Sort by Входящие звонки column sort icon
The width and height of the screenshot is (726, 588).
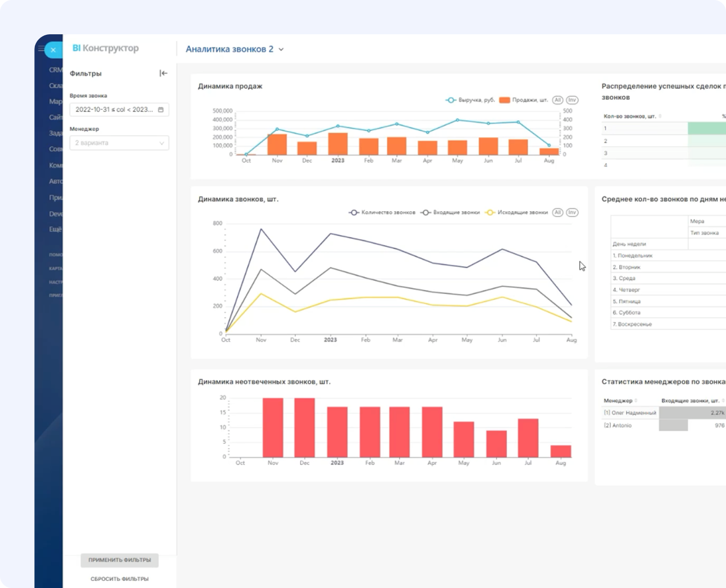tap(723, 401)
